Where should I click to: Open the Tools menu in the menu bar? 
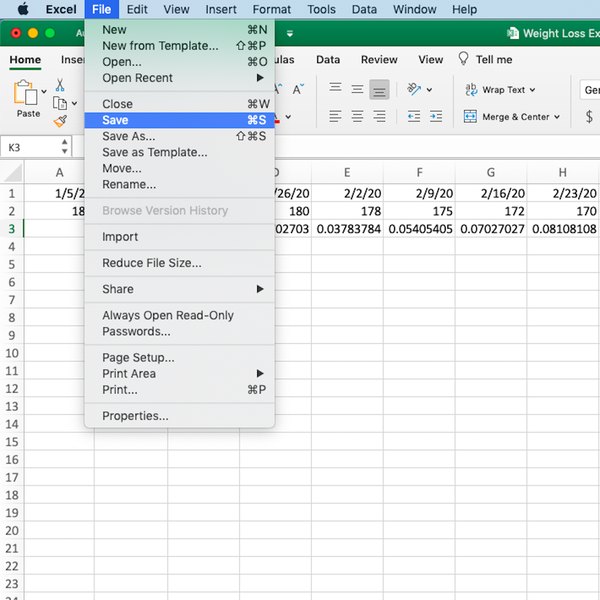click(x=321, y=9)
